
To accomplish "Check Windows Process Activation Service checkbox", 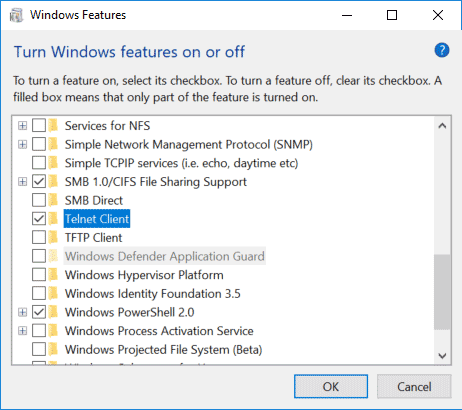I will tap(39, 331).
